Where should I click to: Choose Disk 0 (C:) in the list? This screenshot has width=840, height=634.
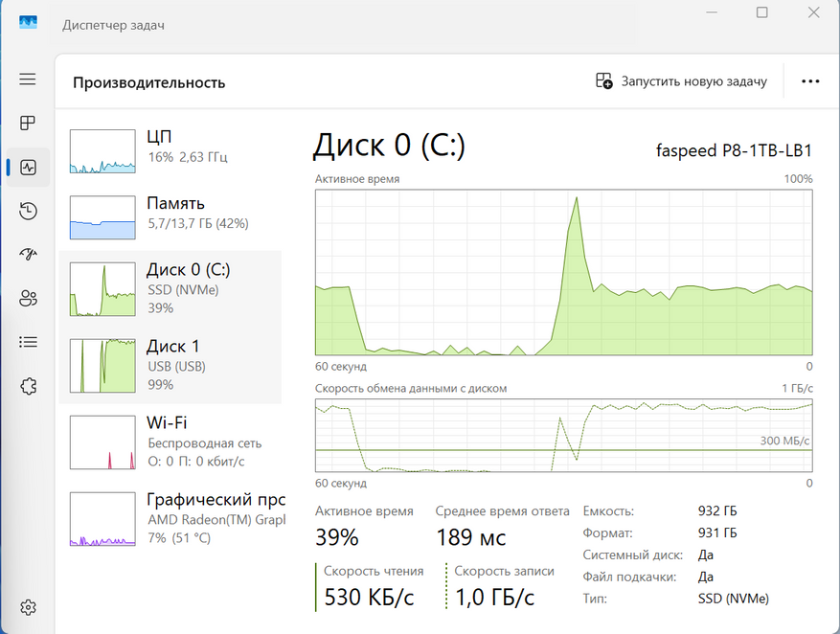[170, 288]
